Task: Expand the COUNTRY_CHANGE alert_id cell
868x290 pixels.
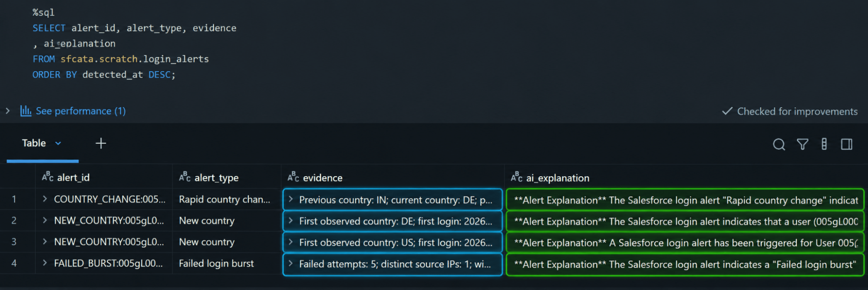Action: click(45, 199)
